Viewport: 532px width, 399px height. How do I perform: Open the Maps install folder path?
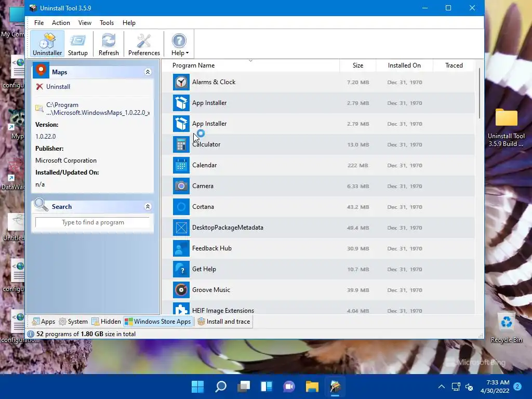point(98,109)
